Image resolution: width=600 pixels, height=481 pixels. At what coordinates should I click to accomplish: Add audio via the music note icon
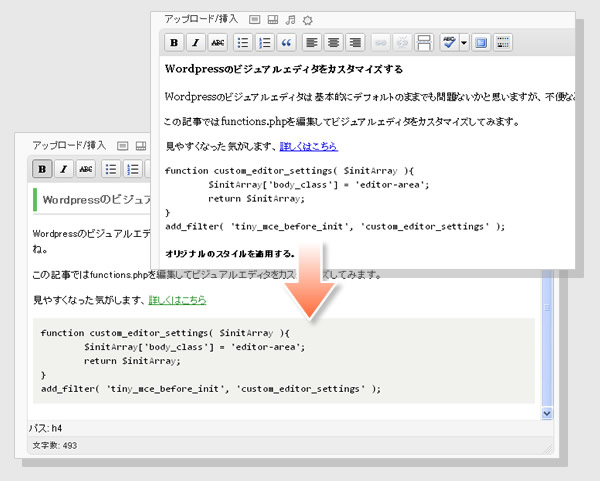290,20
